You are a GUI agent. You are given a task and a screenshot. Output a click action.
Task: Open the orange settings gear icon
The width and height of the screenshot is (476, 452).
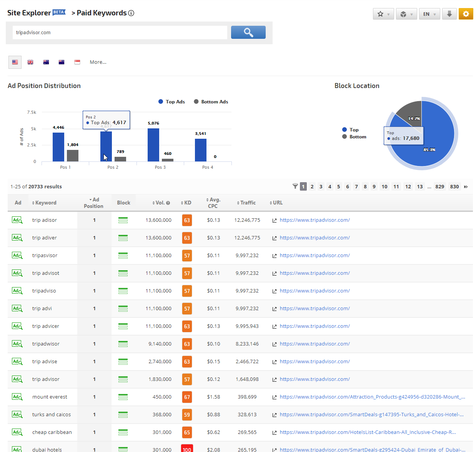(466, 14)
